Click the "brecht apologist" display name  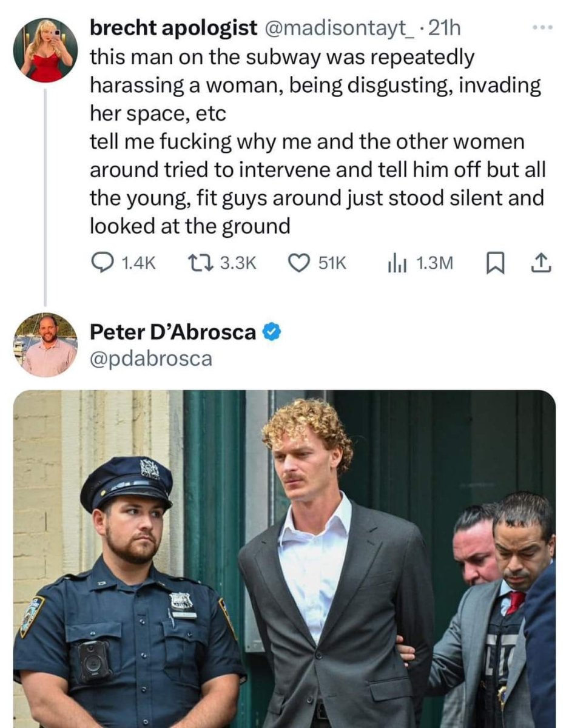173,29
